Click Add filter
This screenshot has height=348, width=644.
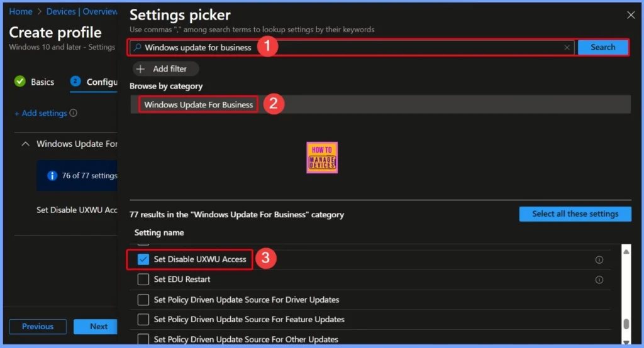[165, 69]
